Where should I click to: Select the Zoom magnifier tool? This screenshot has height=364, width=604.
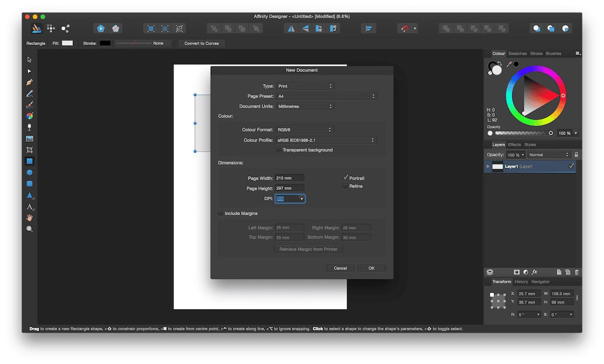(29, 229)
